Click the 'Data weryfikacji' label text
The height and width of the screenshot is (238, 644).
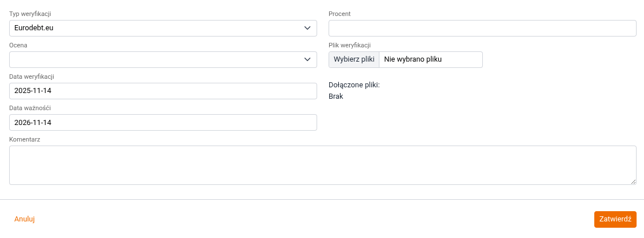(31, 76)
